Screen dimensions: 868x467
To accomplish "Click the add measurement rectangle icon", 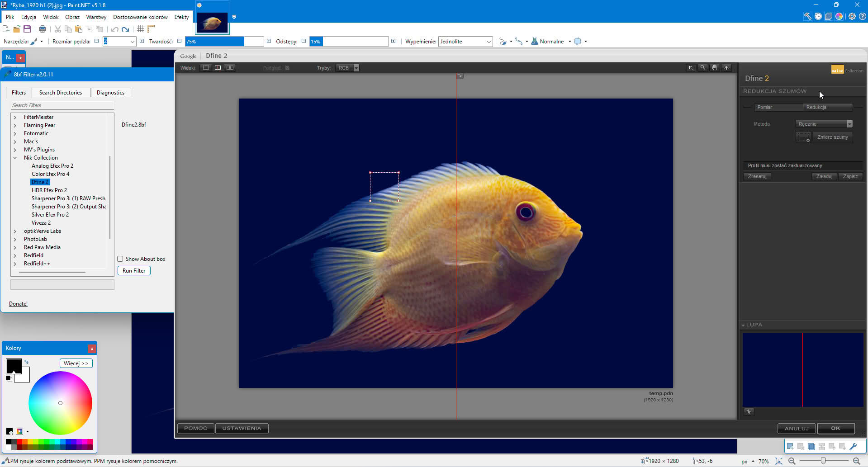I will tap(803, 137).
